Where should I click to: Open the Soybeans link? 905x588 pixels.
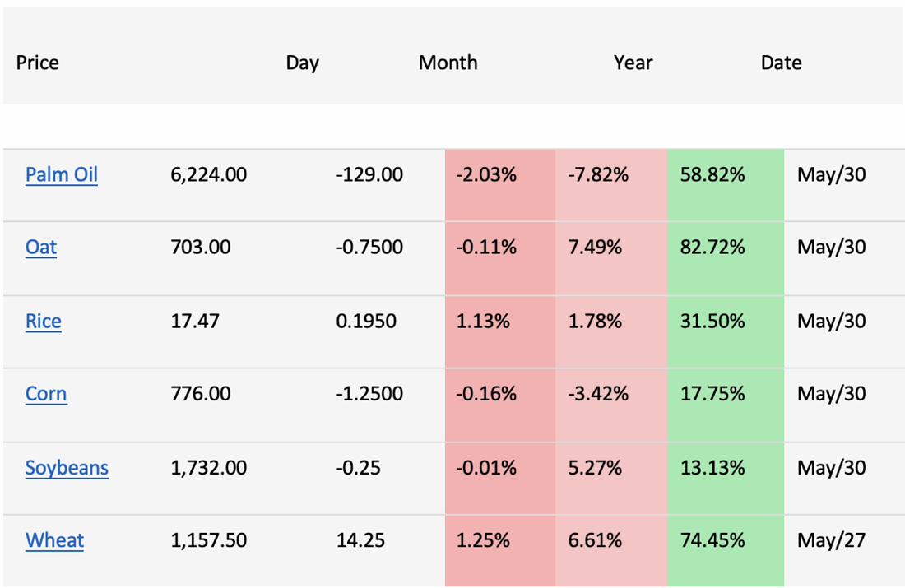67,468
